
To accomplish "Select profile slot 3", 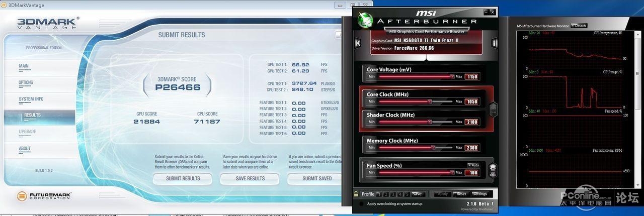I will (393, 194).
